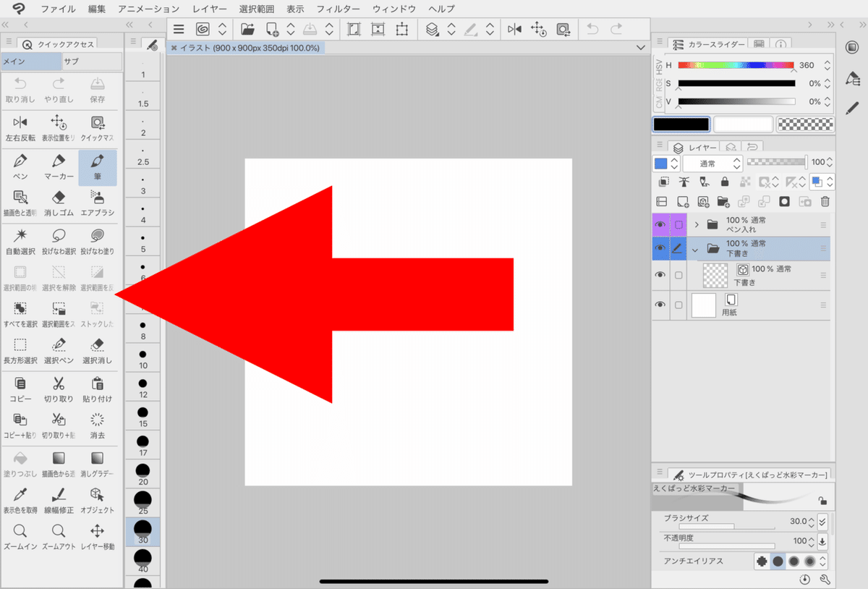Expand the ペン入れ layer folder
Image resolution: width=868 pixels, height=589 pixels.
click(697, 225)
